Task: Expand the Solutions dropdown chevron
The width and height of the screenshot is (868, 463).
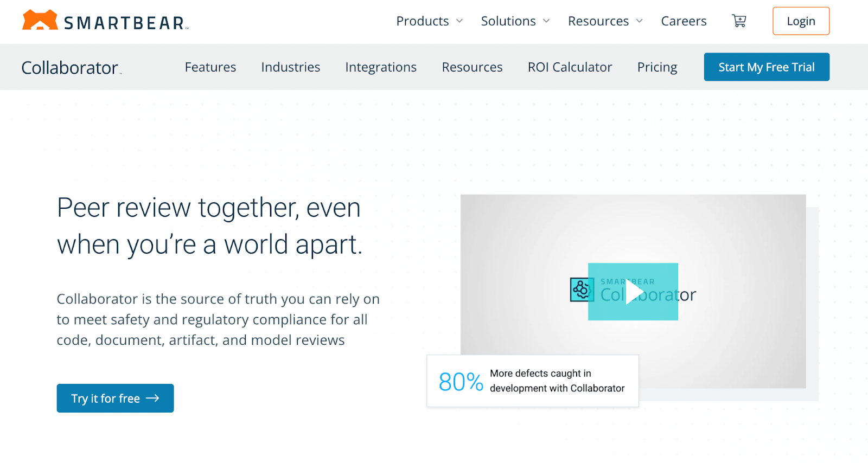Action: pyautogui.click(x=546, y=21)
